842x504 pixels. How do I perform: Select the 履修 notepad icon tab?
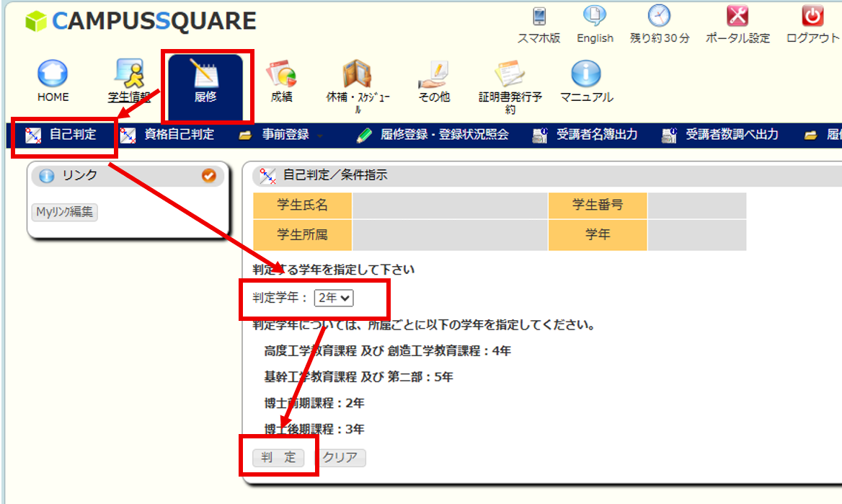point(205,74)
